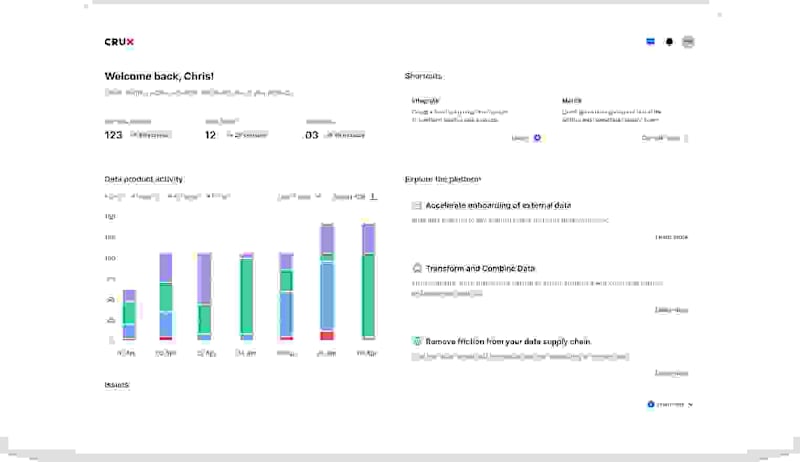Click 'Accelerate onboarding of external data' heading
This screenshot has width=800, height=462.
(x=498, y=205)
